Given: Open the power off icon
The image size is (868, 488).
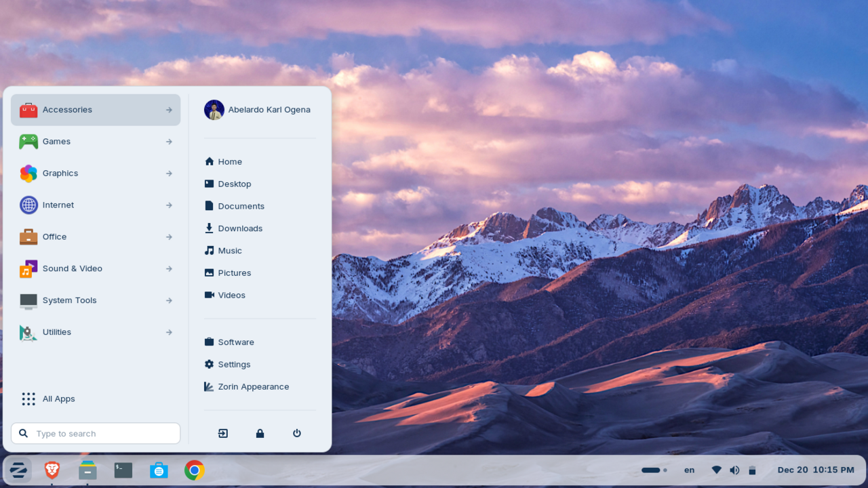Looking at the screenshot, I should (x=296, y=433).
